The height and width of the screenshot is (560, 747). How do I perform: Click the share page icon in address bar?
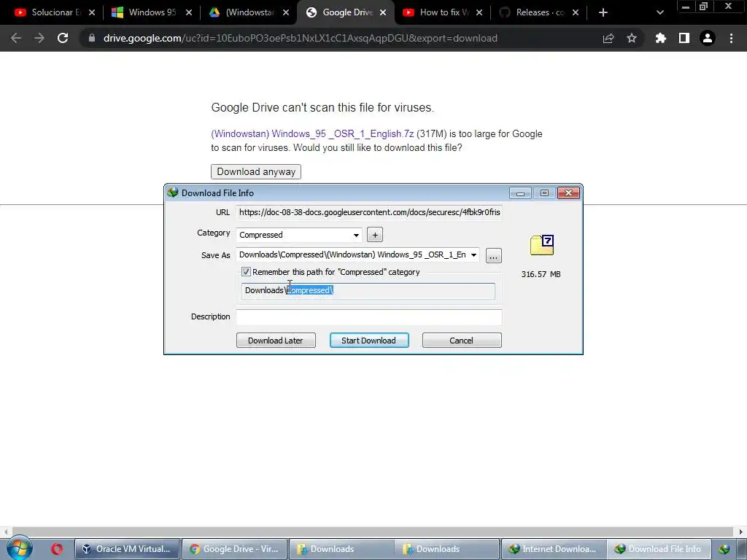pyautogui.click(x=608, y=38)
